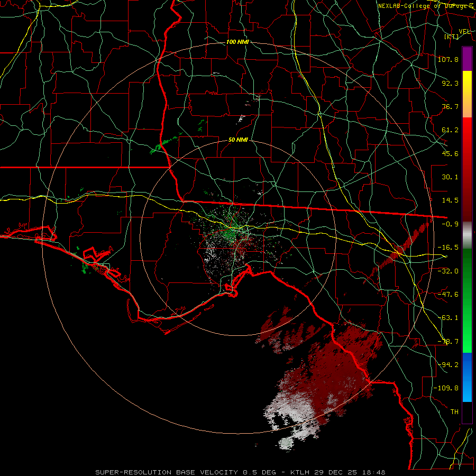Click the [KT] units label
The image size is (476, 476).
[452, 36]
